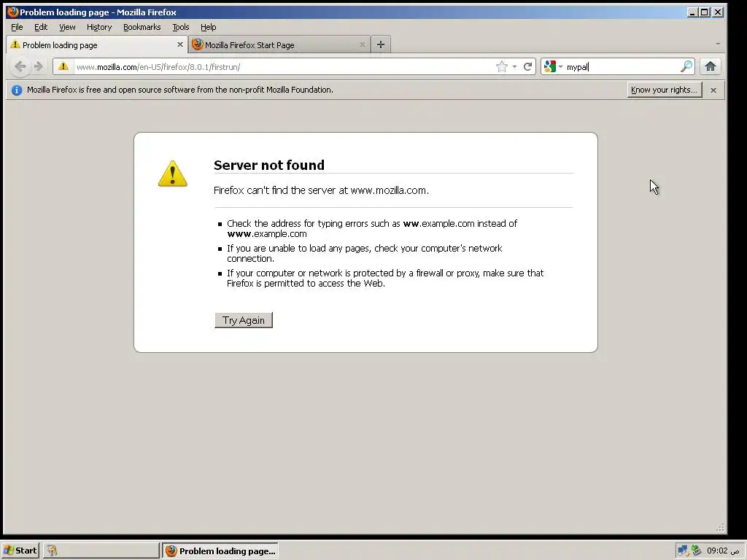Reload the page with the refresh icon
This screenshot has width=747, height=560.
point(527,66)
